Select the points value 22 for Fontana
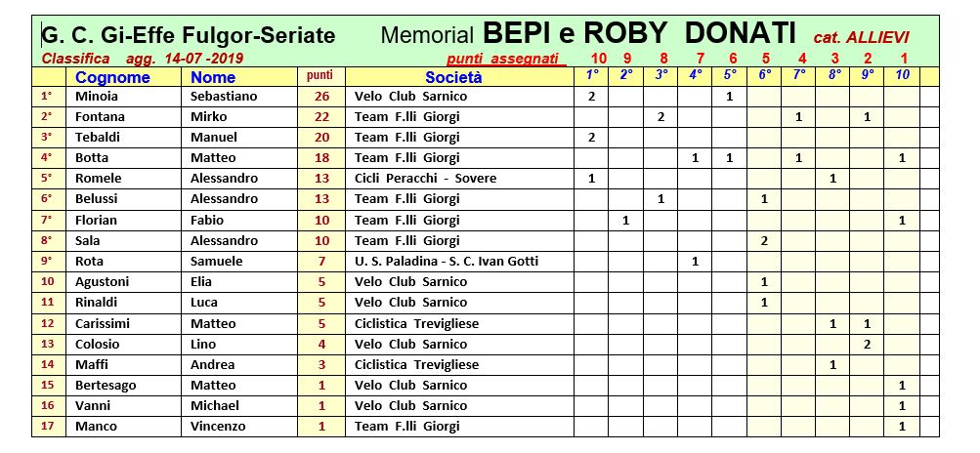This screenshot has height=453, width=980. (321, 117)
